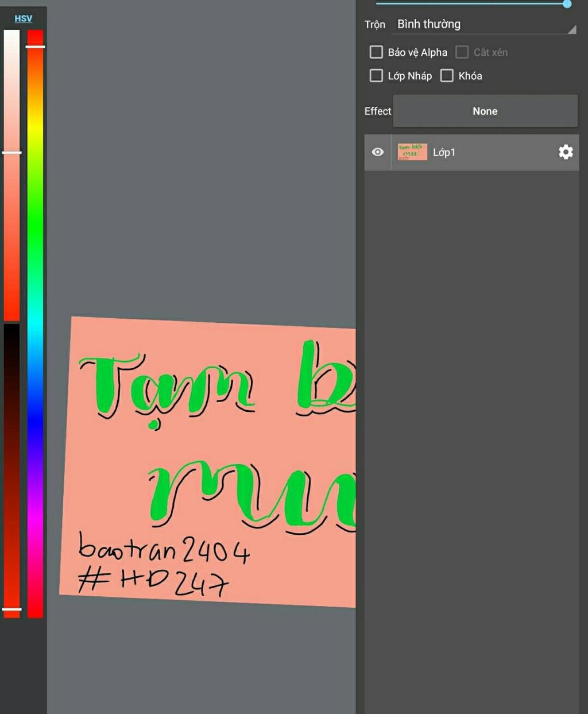588x714 pixels.
Task: Click the Effect label
Action: click(x=378, y=111)
